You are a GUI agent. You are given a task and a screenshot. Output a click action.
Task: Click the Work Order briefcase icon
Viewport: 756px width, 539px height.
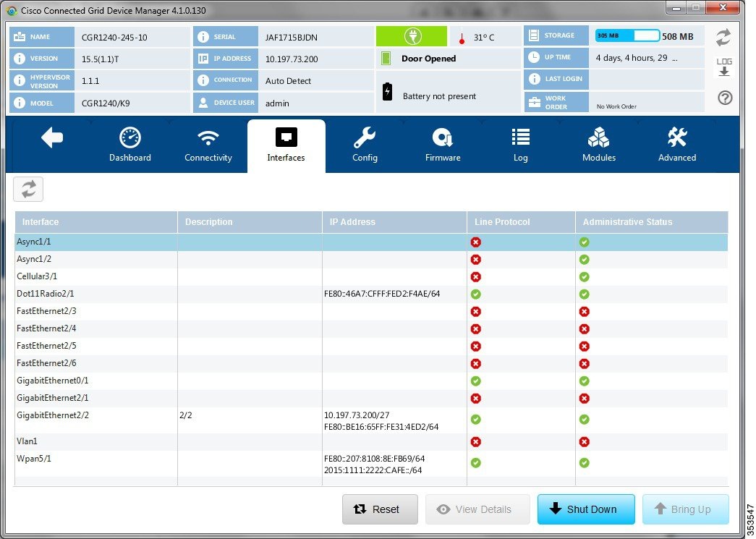point(534,102)
